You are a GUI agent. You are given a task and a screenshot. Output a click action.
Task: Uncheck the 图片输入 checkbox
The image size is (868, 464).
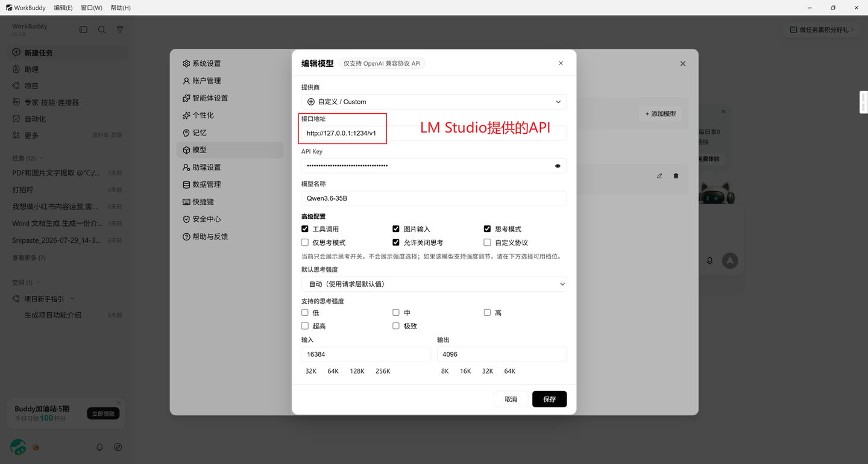396,229
